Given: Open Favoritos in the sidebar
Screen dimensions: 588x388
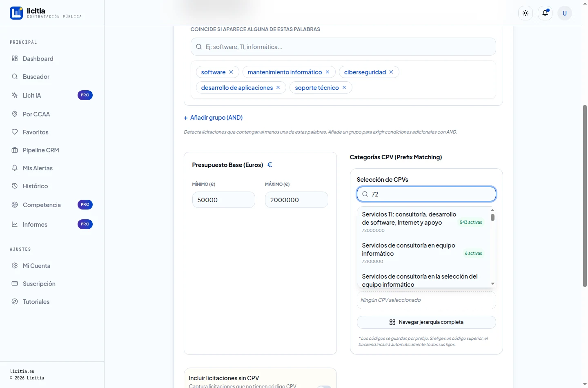Looking at the screenshot, I should [52, 132].
